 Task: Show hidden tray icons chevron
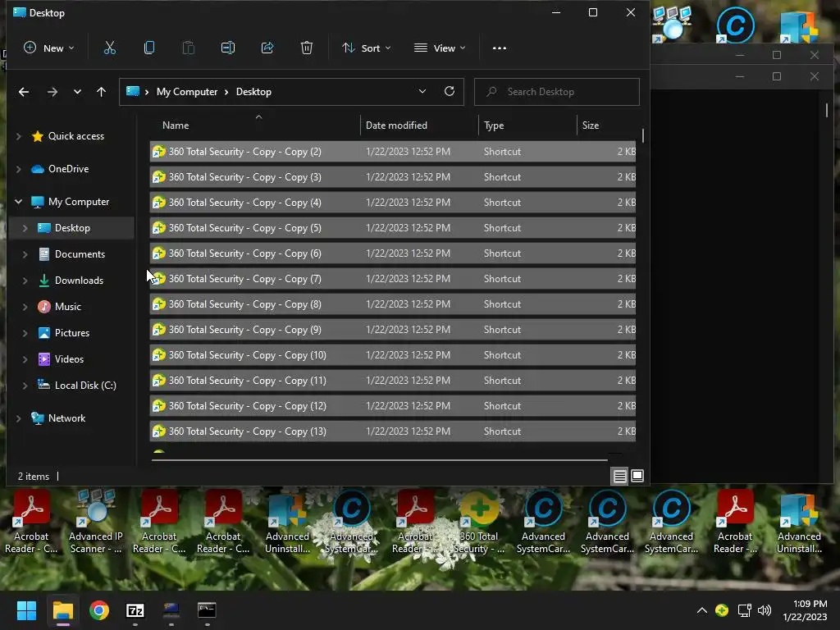pyautogui.click(x=702, y=610)
